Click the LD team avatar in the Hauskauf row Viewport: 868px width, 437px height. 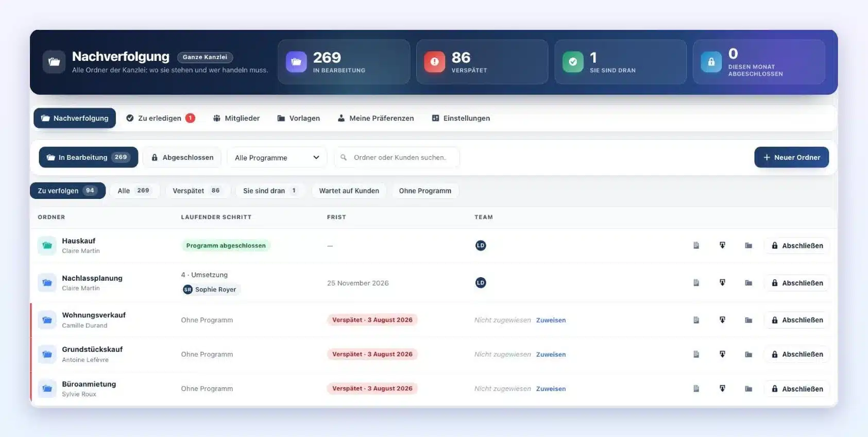[481, 245]
